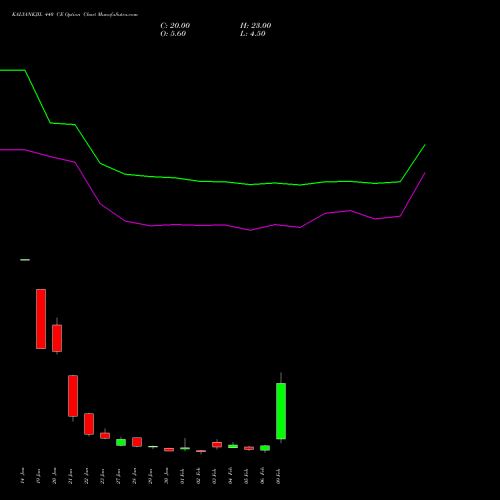Click the close value "C: 20.00"
This screenshot has width=500, height=500.
click(x=175, y=26)
